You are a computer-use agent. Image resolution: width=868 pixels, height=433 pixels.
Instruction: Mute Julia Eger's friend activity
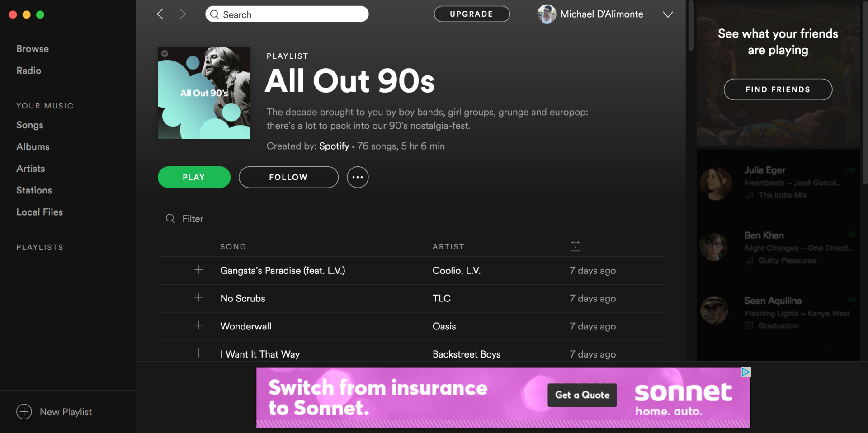pyautogui.click(x=852, y=170)
